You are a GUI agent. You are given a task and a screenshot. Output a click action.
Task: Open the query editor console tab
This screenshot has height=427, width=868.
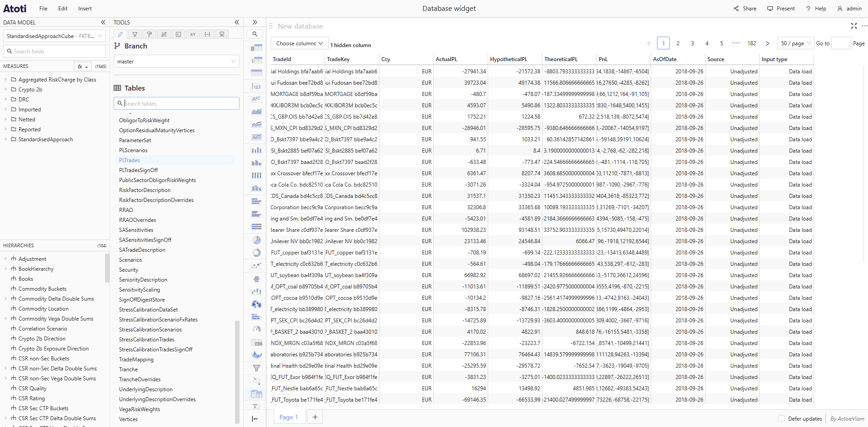pyautogui.click(x=178, y=34)
